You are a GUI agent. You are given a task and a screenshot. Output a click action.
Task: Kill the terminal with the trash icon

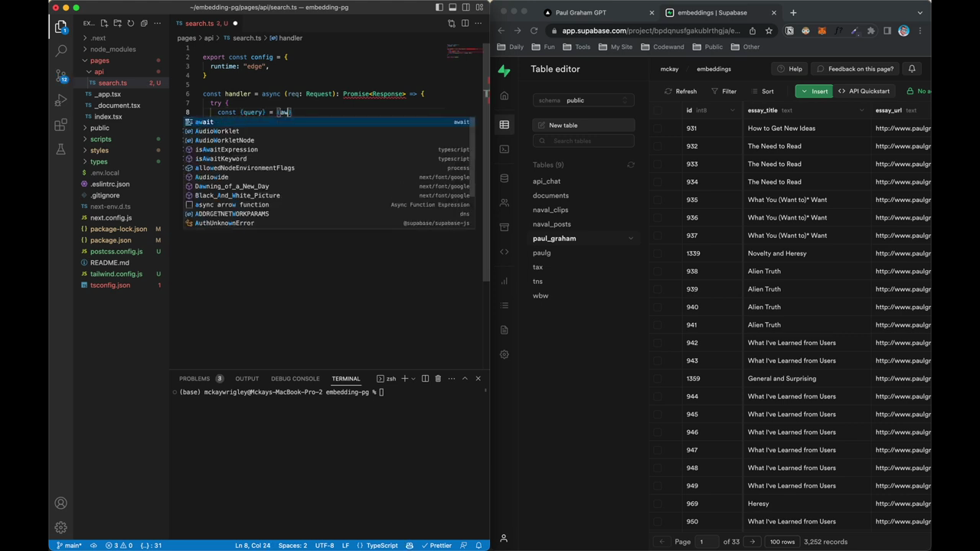pos(438,378)
